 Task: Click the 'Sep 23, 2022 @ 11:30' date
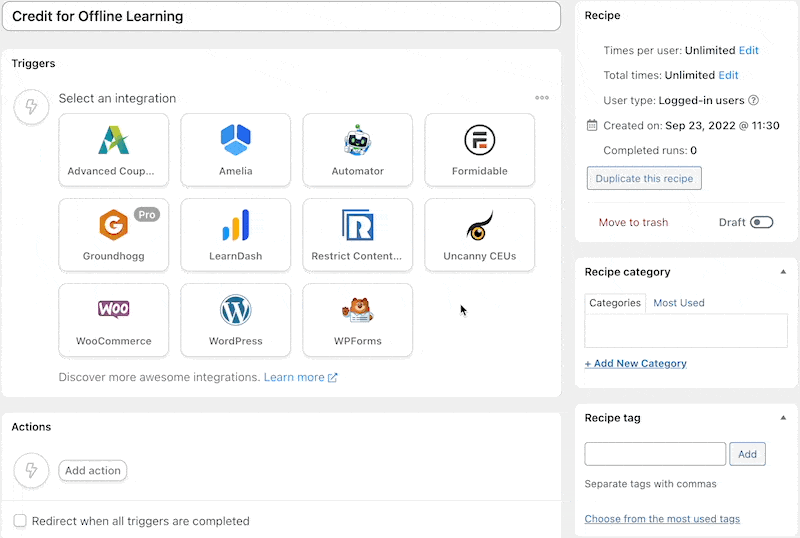coord(722,125)
